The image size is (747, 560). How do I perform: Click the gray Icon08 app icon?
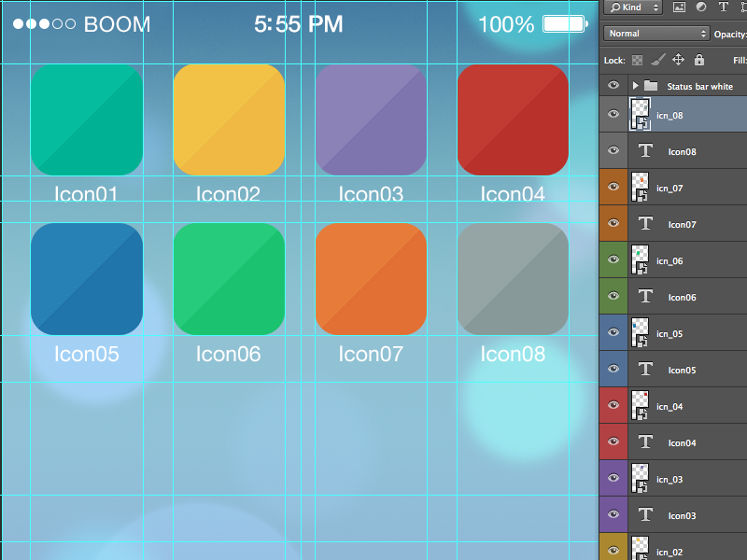(513, 279)
